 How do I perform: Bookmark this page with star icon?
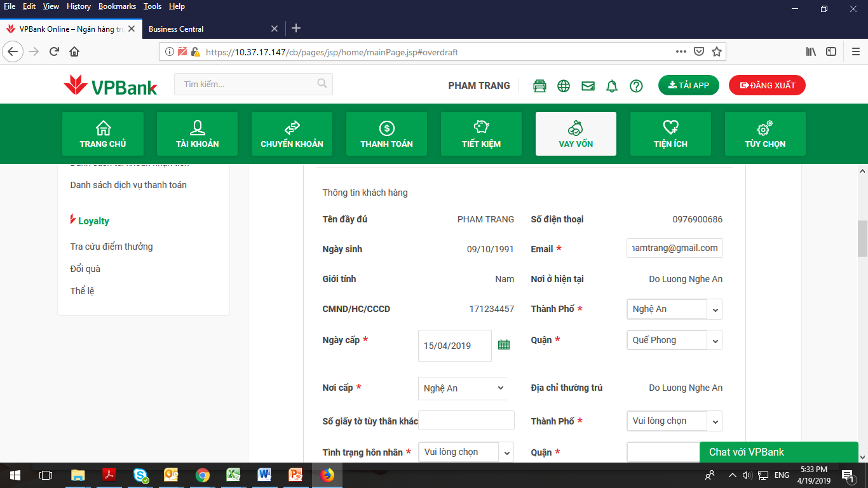pos(717,51)
